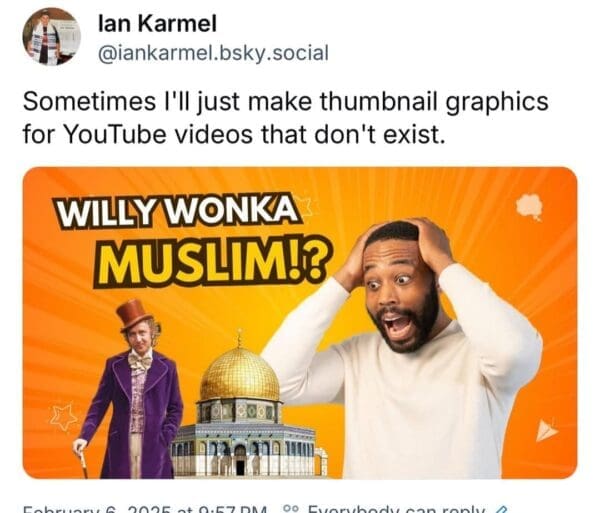Click the outlined star doodle beside Wonka
Screen dimensions: 600x513
click(63, 417)
